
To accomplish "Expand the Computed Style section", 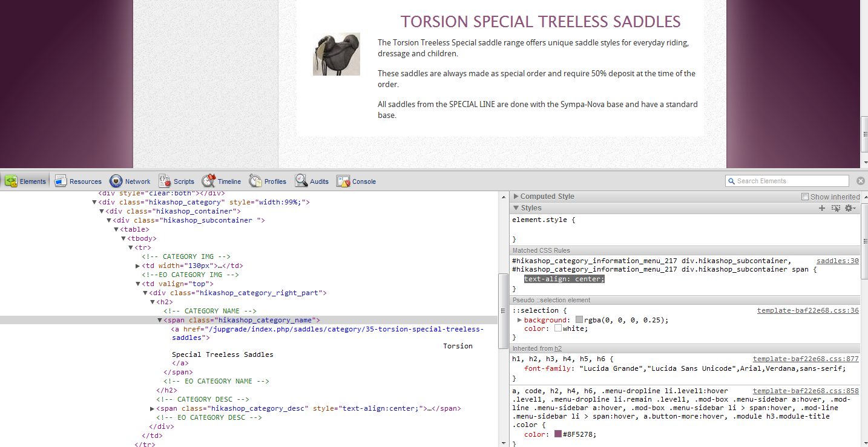I will point(516,197).
